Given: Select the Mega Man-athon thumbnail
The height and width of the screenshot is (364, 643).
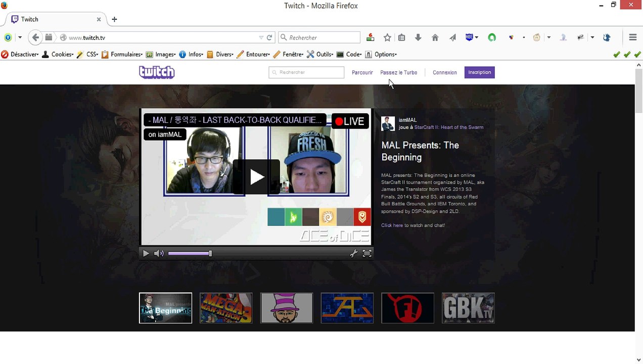Looking at the screenshot, I should (x=226, y=308).
